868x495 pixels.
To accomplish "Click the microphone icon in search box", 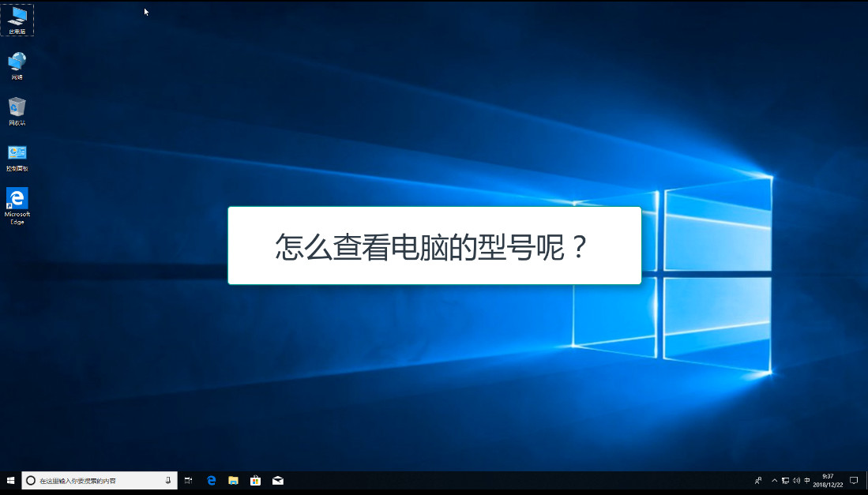I will tap(167, 480).
